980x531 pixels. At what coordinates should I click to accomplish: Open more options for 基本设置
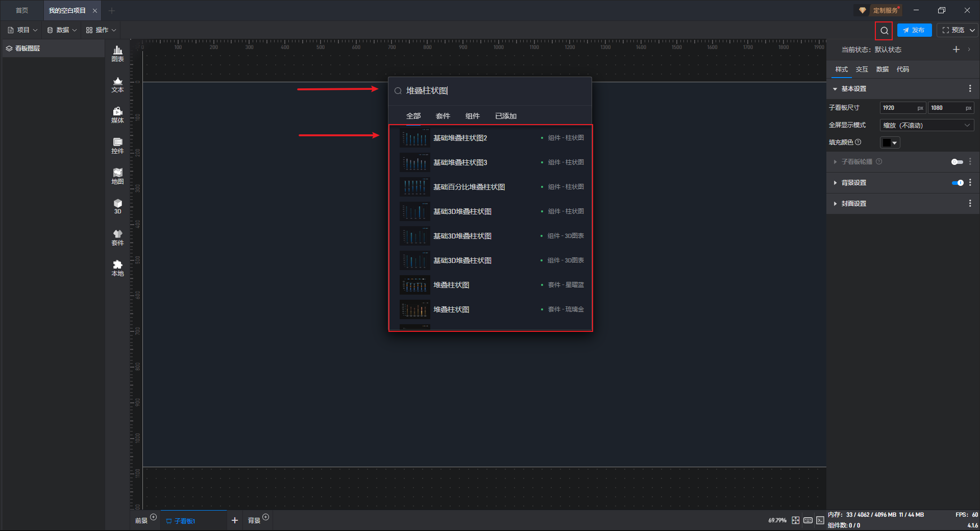click(x=970, y=89)
